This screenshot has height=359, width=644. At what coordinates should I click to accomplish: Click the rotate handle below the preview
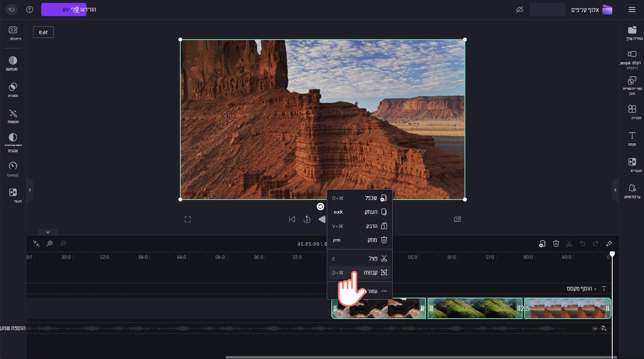tap(321, 206)
